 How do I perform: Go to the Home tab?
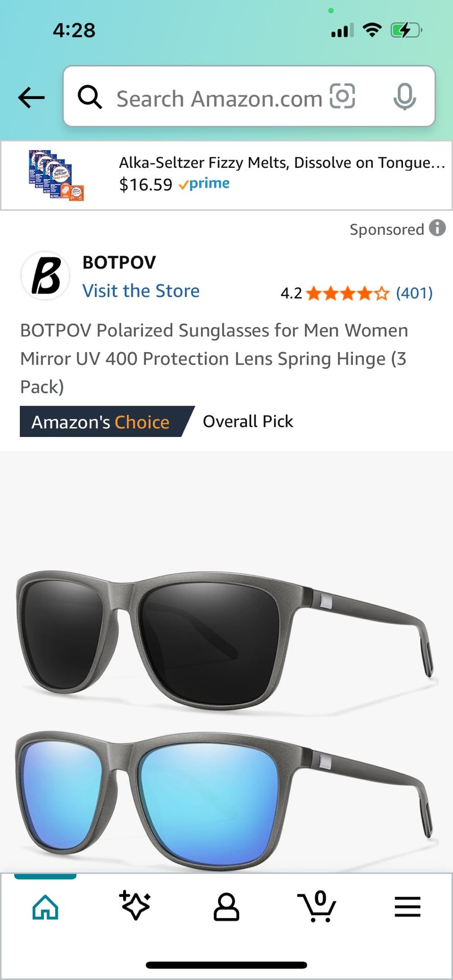pyautogui.click(x=45, y=906)
